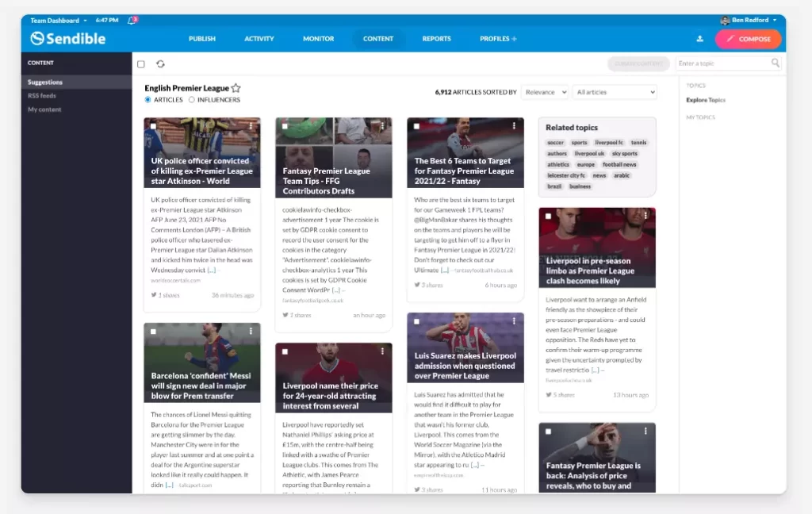Click the Compose button
812x514 pixels.
tap(749, 39)
